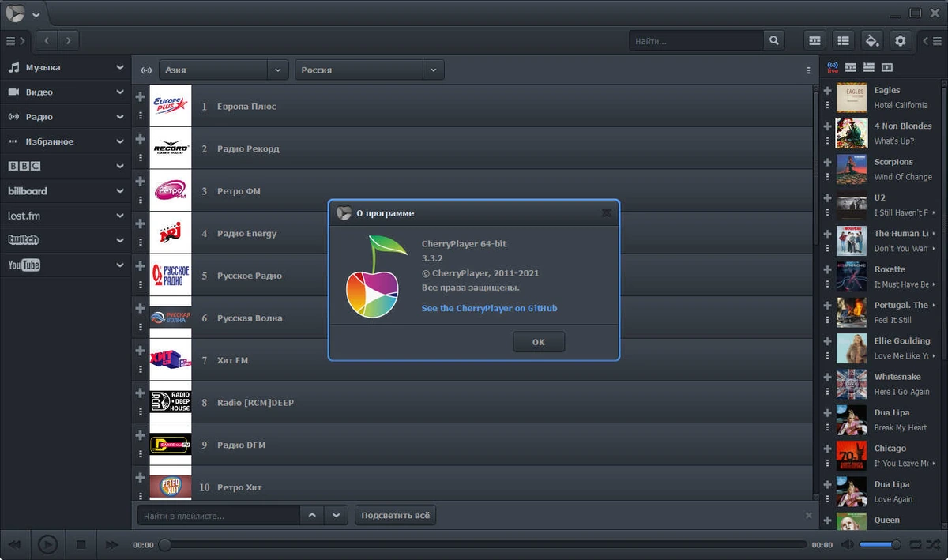Open See the CherryPlayer on GitHub link
Image resolution: width=948 pixels, height=560 pixels.
489,308
